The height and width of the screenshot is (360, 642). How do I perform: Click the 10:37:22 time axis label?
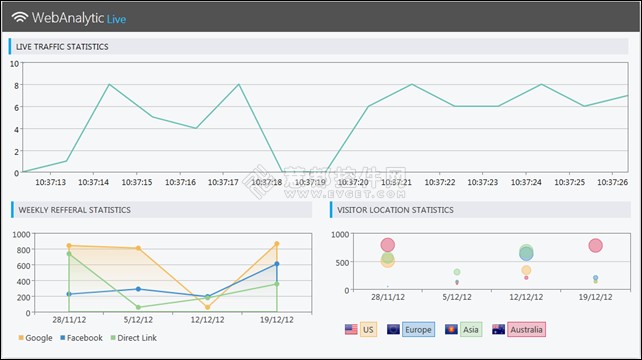tap(440, 182)
